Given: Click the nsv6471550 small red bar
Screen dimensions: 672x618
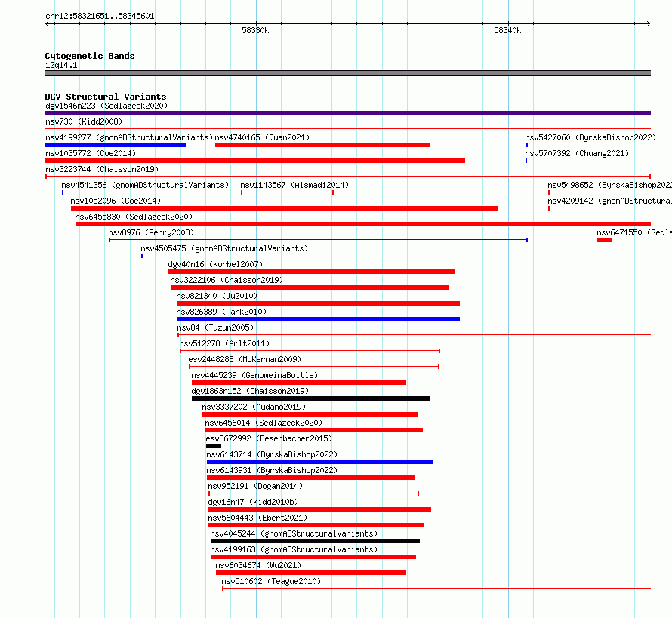Looking at the screenshot, I should tap(605, 240).
